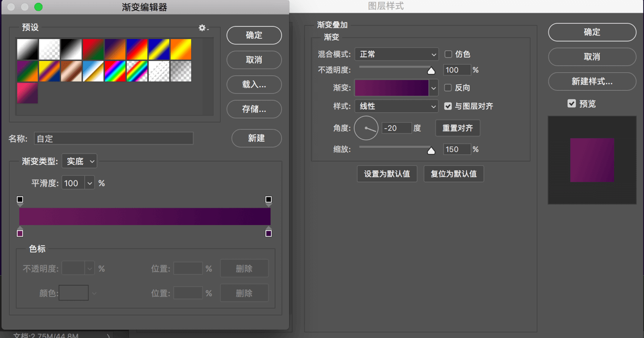The image size is (644, 338).
Task: Select the blue-yellow-blue gradient preset
Action: [x=159, y=50]
